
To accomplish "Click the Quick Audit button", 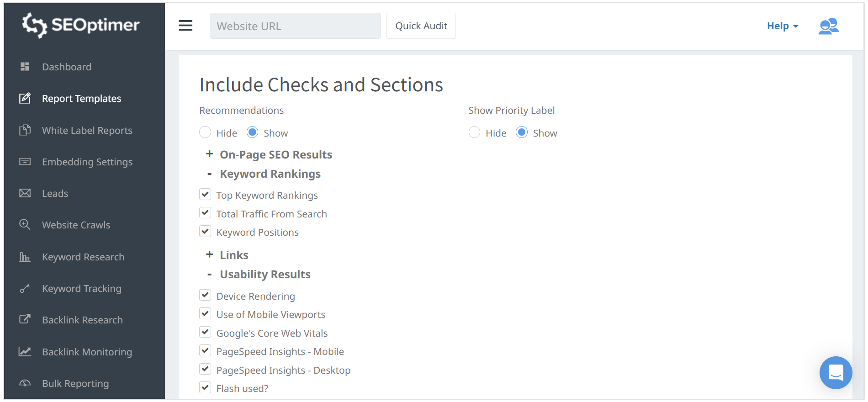I will tap(421, 26).
